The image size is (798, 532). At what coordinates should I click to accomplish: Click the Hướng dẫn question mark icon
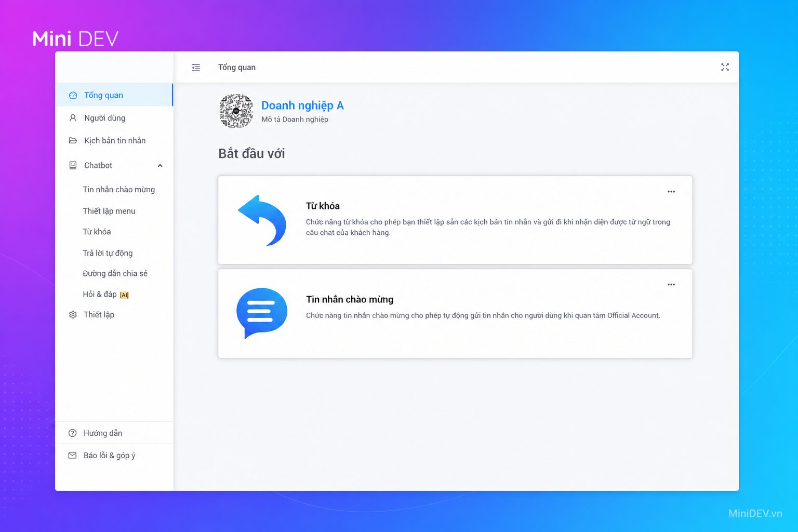pyautogui.click(x=73, y=433)
